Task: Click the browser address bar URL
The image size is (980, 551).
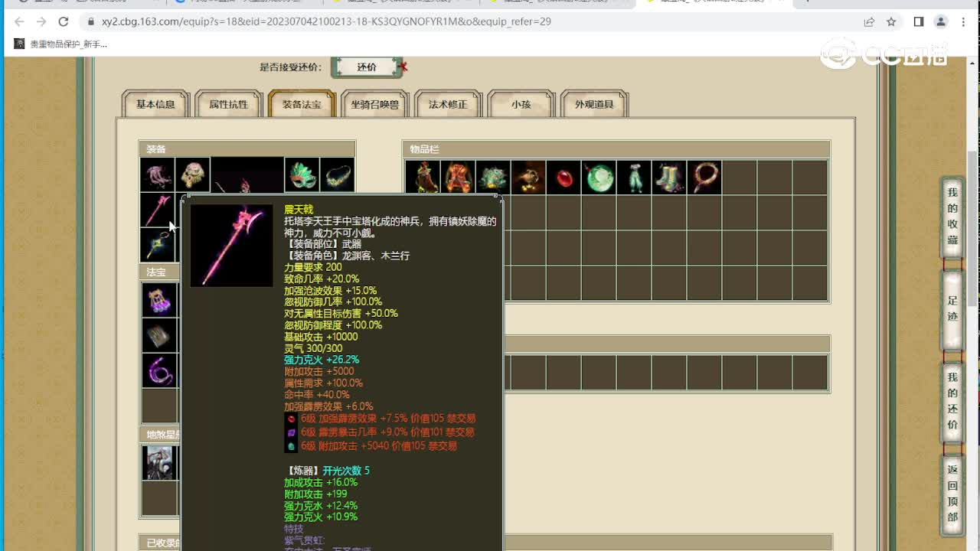Action: click(x=326, y=21)
